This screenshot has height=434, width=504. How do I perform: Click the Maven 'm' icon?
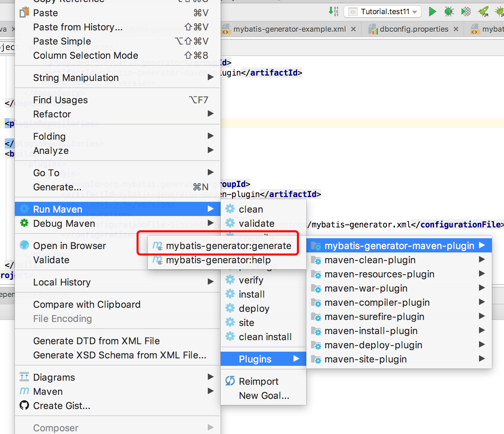(24, 391)
